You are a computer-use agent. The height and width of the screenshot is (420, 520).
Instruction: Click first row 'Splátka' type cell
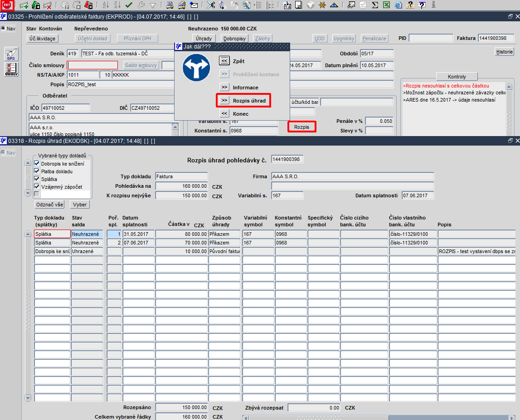(52, 234)
